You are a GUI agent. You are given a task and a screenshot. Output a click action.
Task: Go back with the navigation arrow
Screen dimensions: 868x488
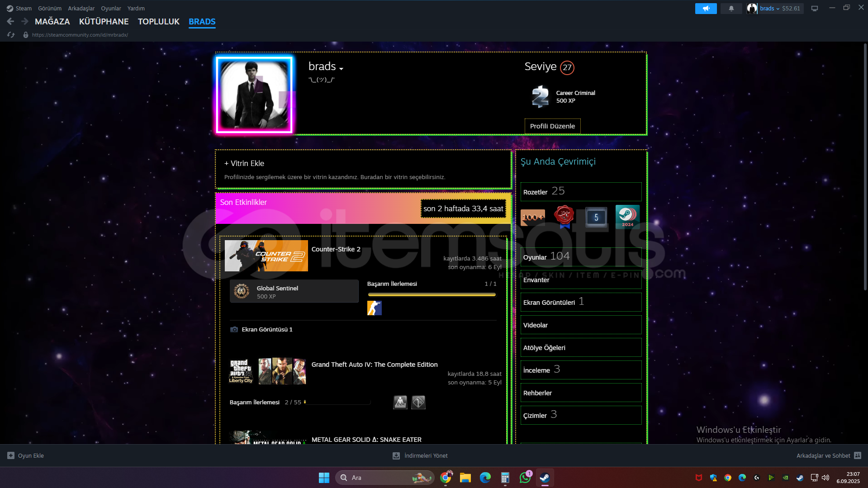pyautogui.click(x=10, y=21)
